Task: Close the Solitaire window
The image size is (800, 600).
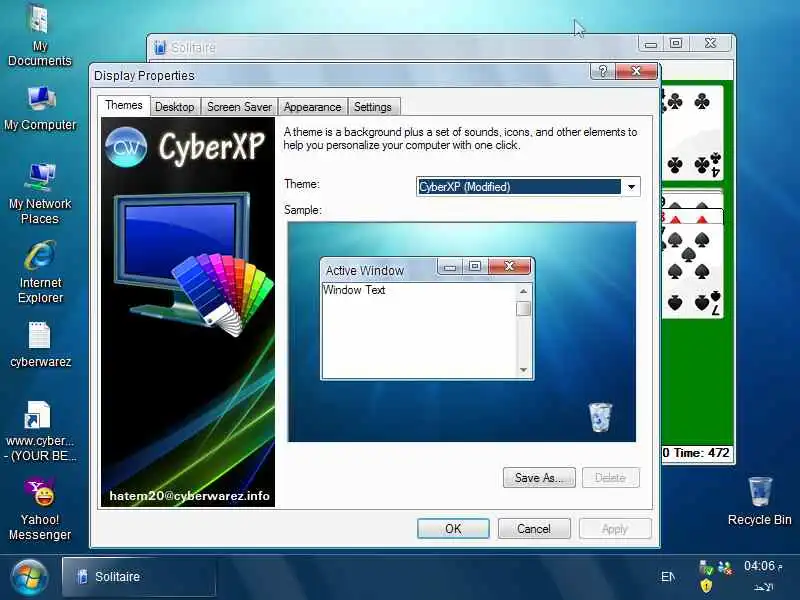Action: tap(710, 44)
